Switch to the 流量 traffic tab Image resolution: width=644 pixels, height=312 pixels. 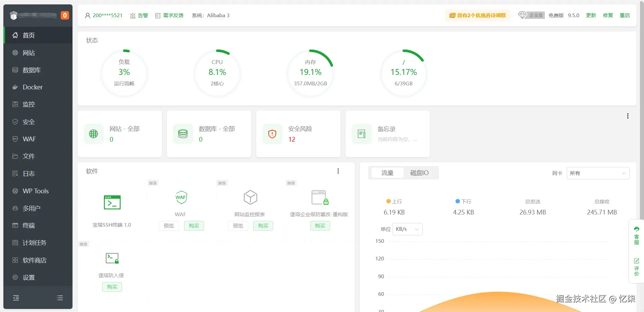click(387, 173)
